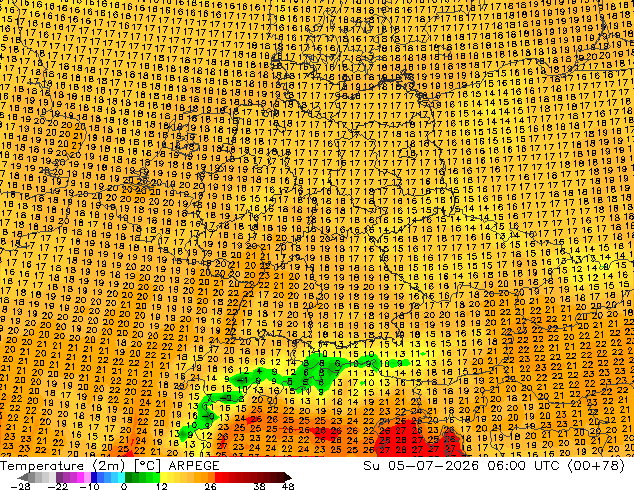Click the "06:00 UTC" time text
Viewport: 634px width, 490px height.
(x=524, y=466)
